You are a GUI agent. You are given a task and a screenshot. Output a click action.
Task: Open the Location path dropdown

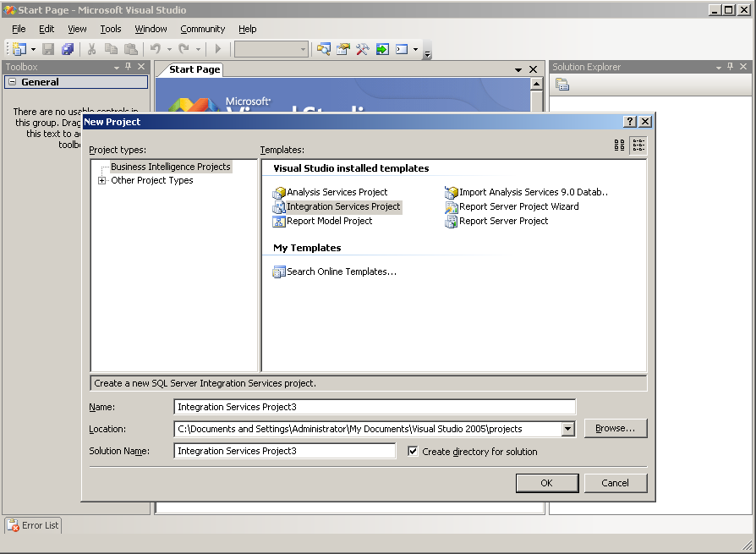point(568,429)
